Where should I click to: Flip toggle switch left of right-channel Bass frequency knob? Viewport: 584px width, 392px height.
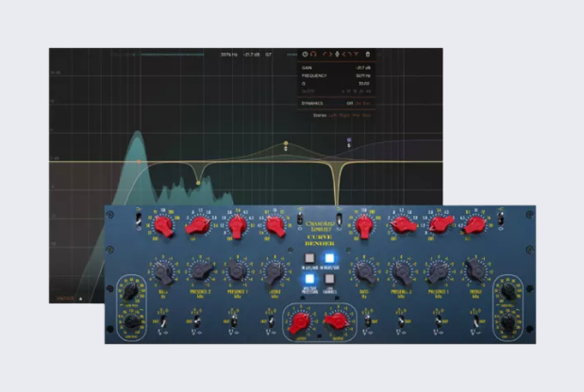[x=339, y=219]
